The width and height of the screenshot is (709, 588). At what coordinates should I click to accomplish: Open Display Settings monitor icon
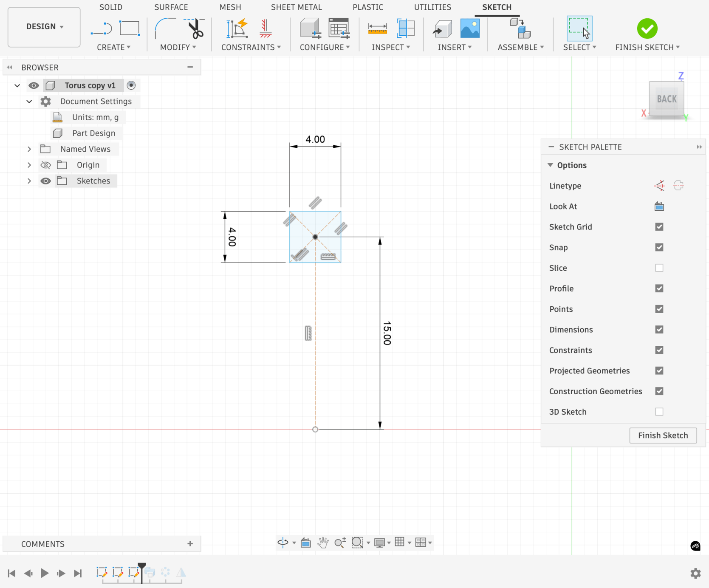(380, 543)
